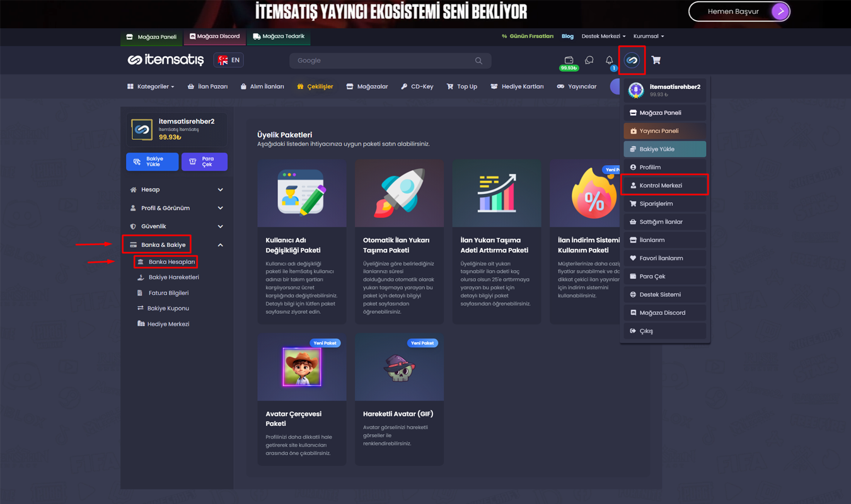The image size is (851, 504).
Task: Open Günün Fırsatları link
Action: click(x=528, y=37)
